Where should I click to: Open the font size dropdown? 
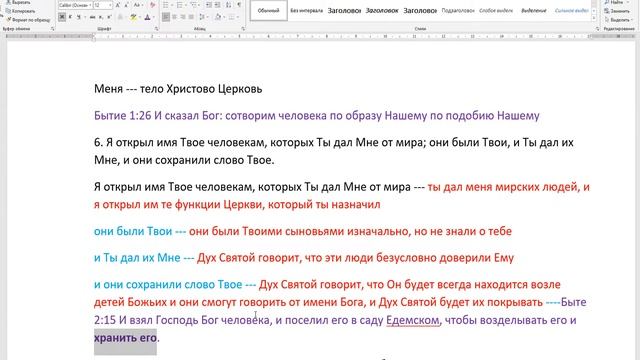tap(110, 5)
